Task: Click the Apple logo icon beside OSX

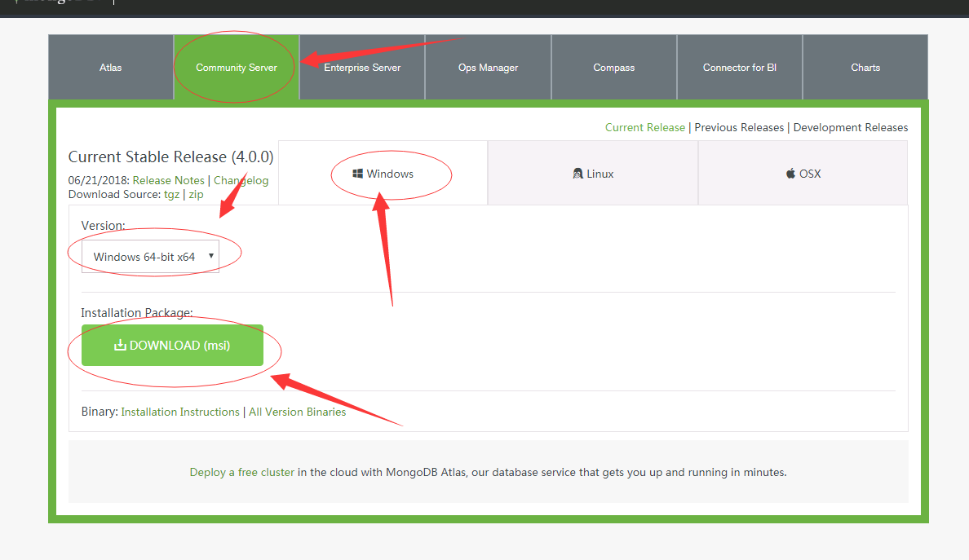Action: tap(790, 174)
